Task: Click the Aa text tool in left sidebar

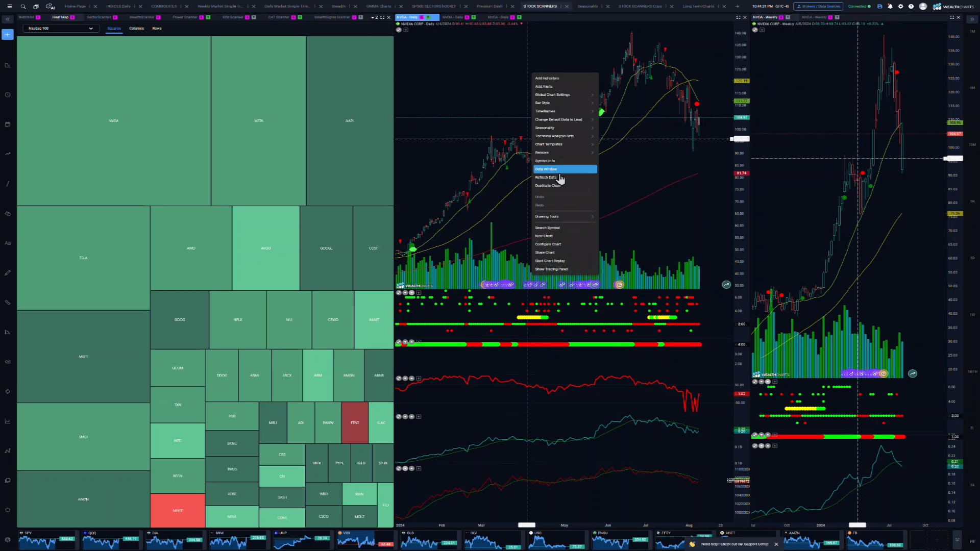Action: 8,243
